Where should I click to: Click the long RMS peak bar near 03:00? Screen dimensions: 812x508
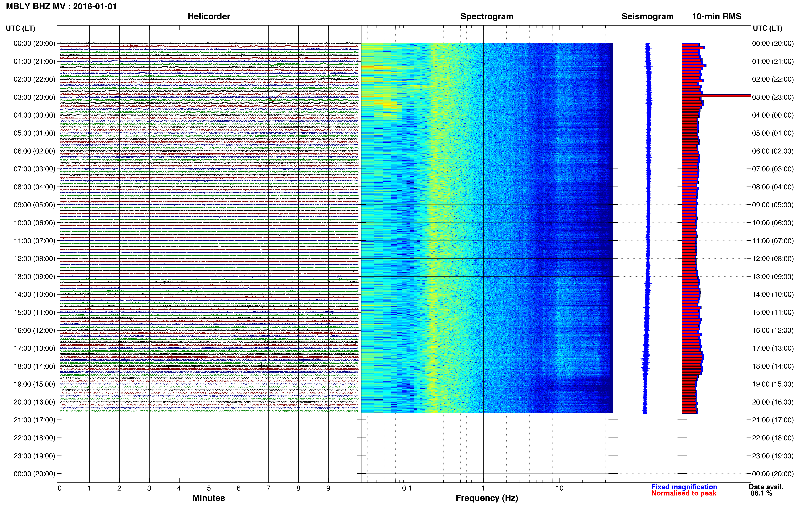[x=716, y=96]
